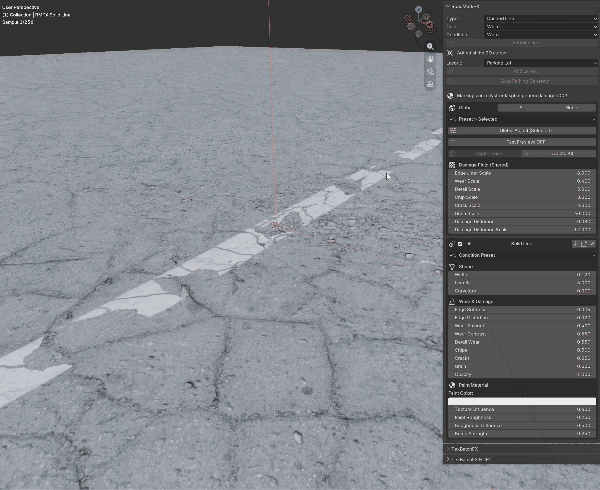The height and width of the screenshot is (490, 600).
Task: Click the Add Marking button
Action: [522, 43]
